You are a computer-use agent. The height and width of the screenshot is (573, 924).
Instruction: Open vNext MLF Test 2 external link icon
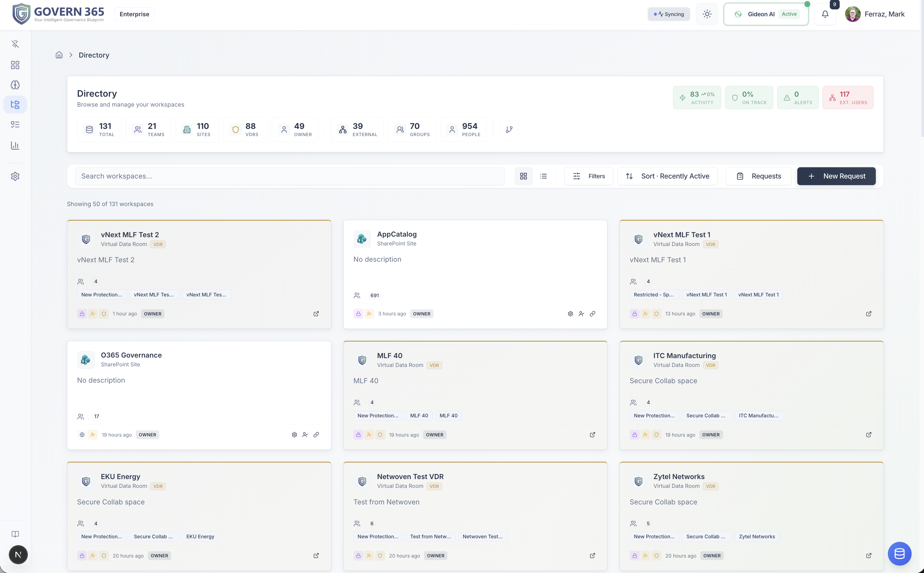pos(316,314)
